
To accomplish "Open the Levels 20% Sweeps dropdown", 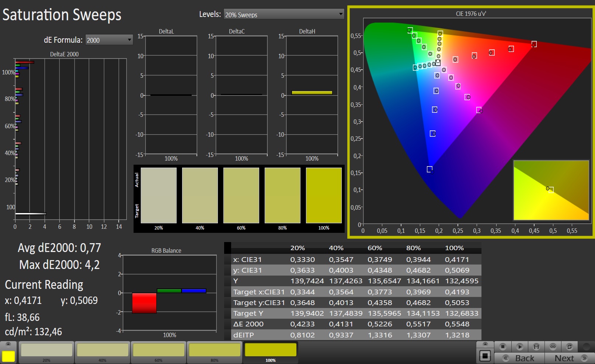I will [x=283, y=14].
